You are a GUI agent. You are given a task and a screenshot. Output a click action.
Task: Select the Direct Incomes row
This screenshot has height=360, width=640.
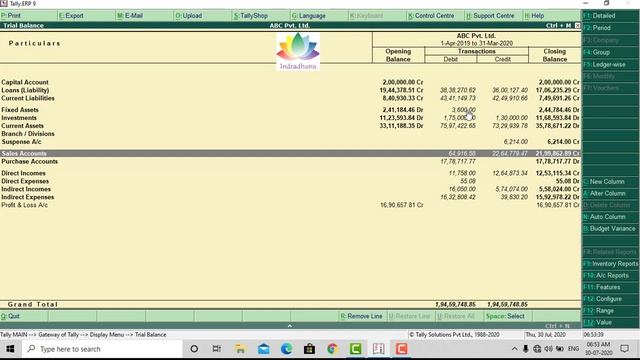tap(290, 173)
